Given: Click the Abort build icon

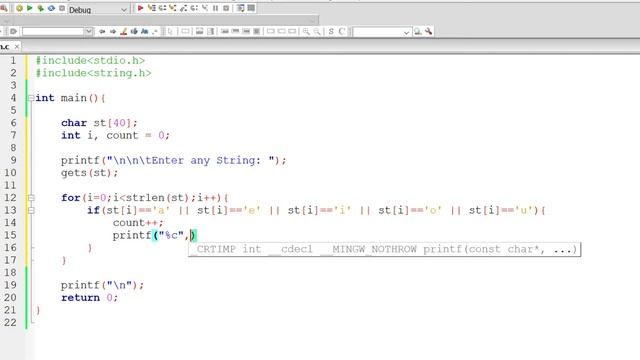Looking at the screenshot, I should (62, 8).
